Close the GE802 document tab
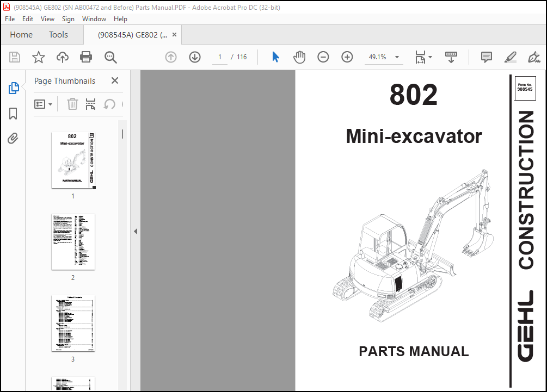This screenshot has width=547, height=392. pyautogui.click(x=174, y=34)
